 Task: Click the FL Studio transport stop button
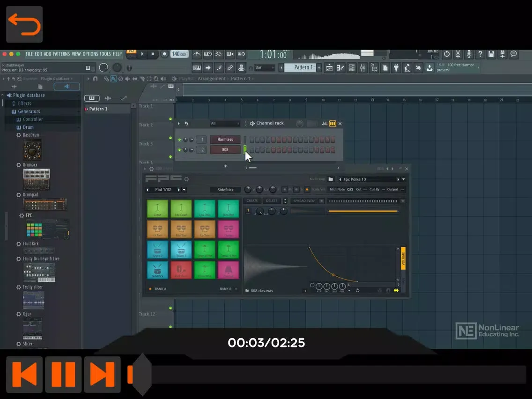pyautogui.click(x=153, y=54)
